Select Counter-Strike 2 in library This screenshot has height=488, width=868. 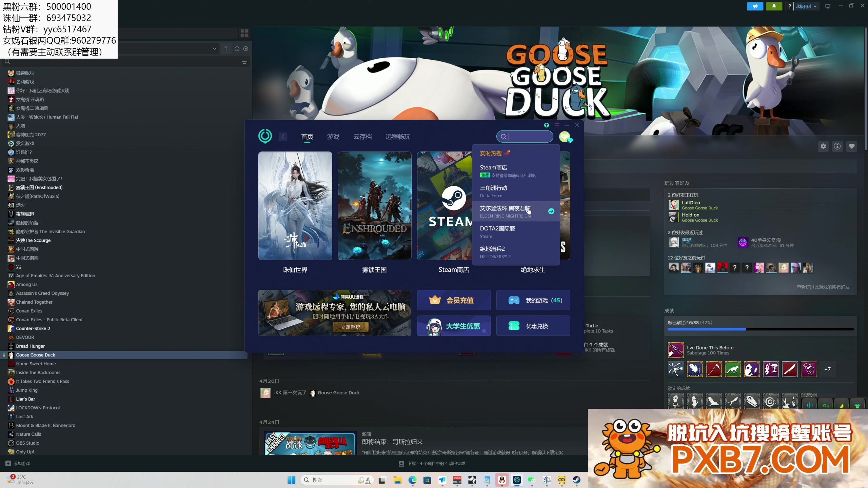(x=33, y=328)
